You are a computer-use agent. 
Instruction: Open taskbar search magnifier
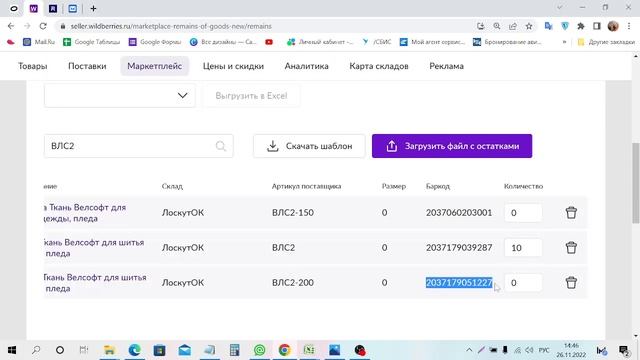click(x=36, y=350)
